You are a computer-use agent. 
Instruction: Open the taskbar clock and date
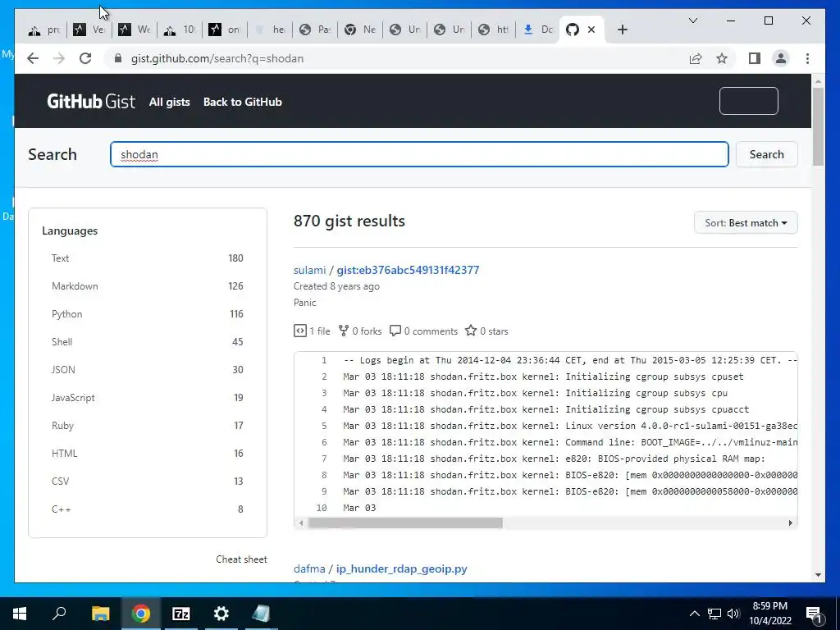tap(769, 614)
